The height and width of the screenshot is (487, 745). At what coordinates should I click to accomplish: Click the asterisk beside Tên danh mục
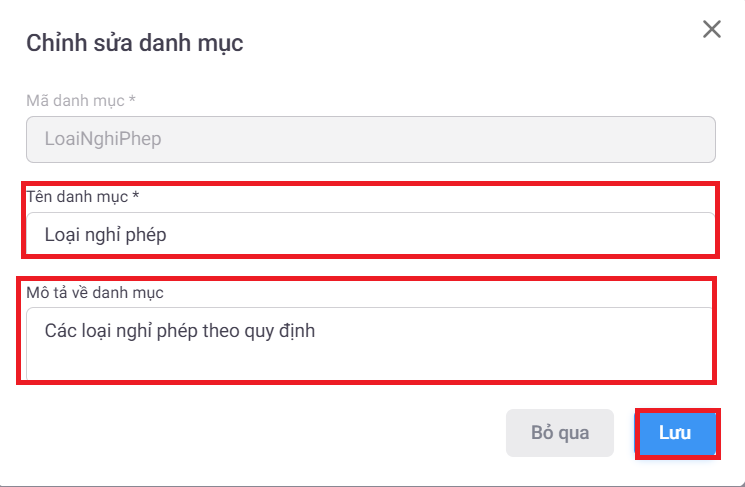(135, 196)
